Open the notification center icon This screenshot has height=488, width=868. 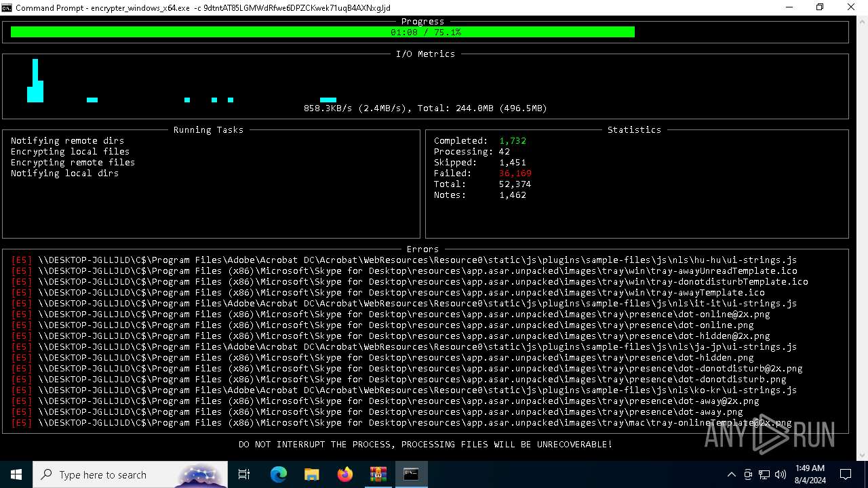[x=846, y=474]
